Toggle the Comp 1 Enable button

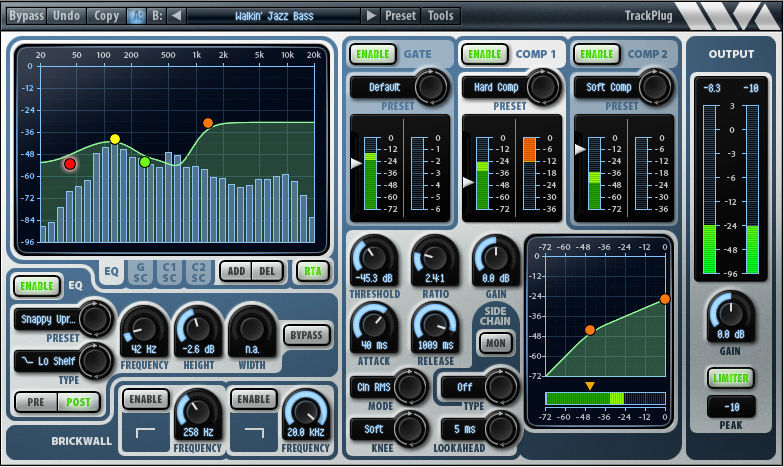(484, 54)
